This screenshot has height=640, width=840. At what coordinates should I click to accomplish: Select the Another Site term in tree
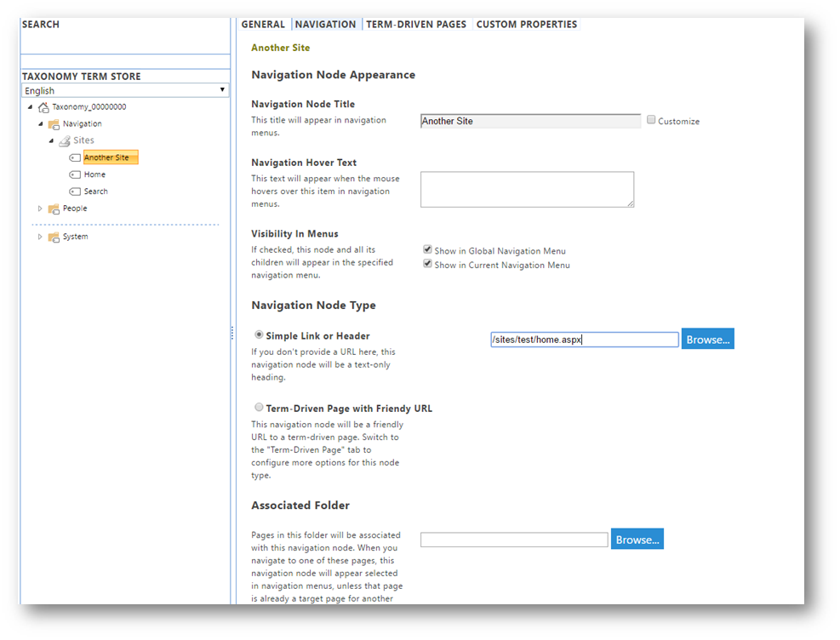(x=111, y=157)
